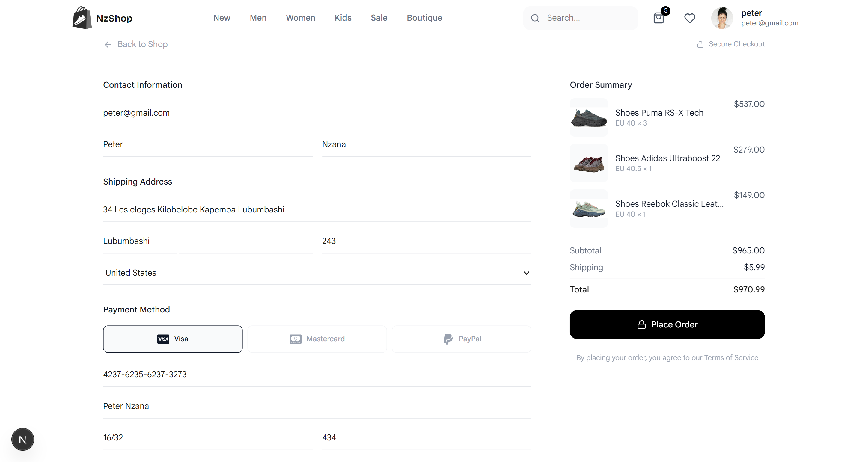The image size is (868, 462).
Task: Click the back arrow icon
Action: click(x=108, y=44)
